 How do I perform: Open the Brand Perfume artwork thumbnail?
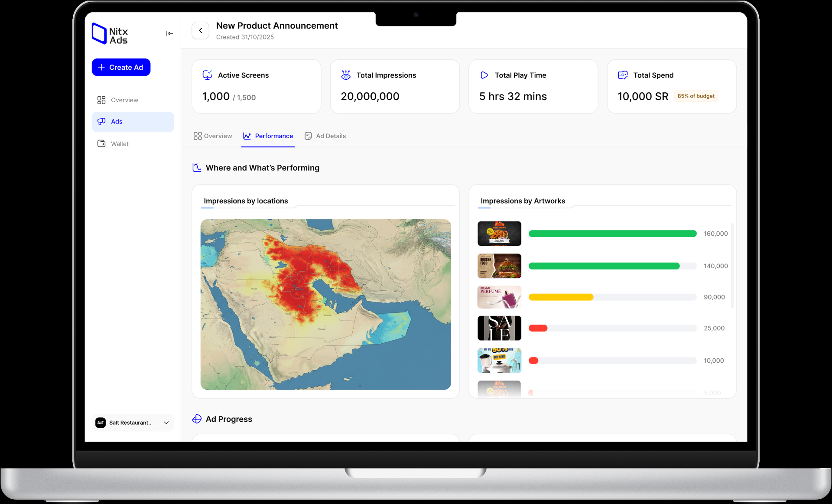coord(499,297)
